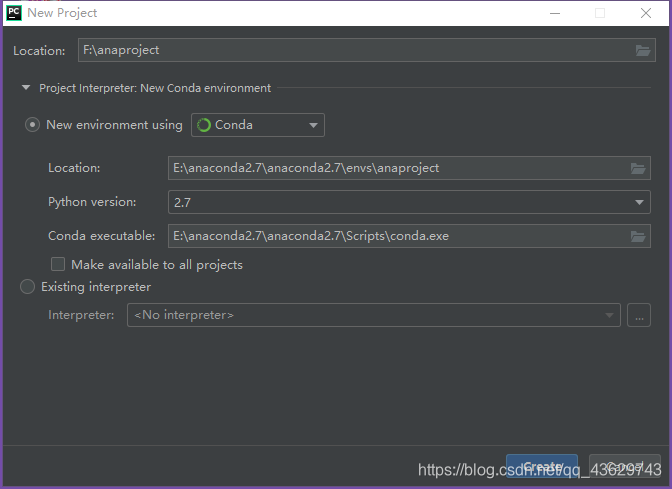Edit the conda.exe executable path field

tap(409, 236)
